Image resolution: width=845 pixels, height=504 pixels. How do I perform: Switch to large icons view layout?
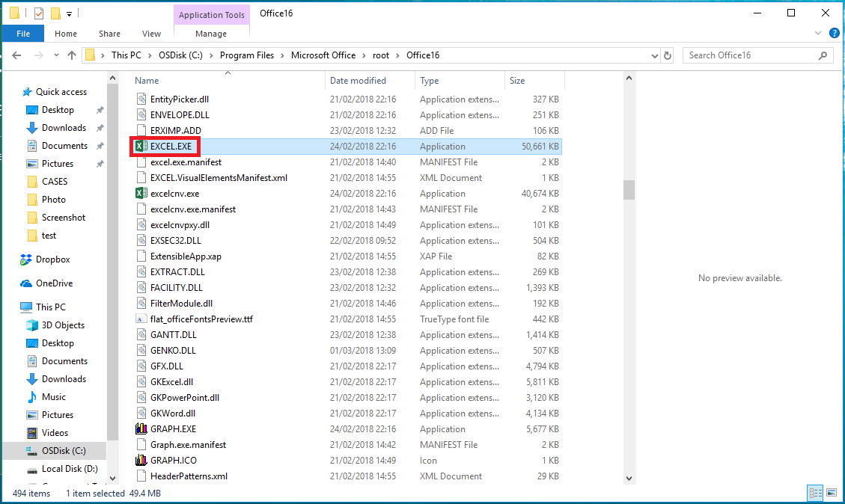(832, 493)
